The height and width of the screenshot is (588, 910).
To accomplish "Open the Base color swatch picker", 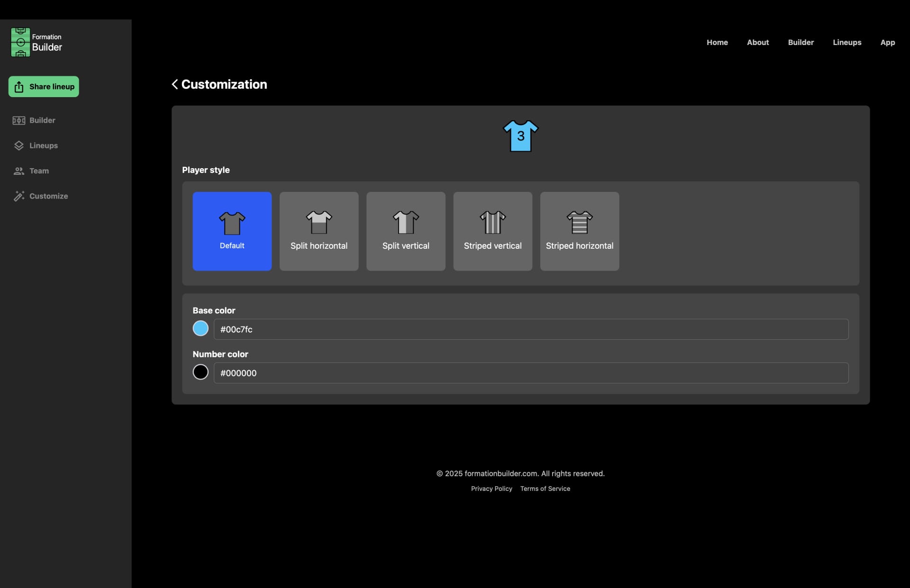I will tap(200, 328).
